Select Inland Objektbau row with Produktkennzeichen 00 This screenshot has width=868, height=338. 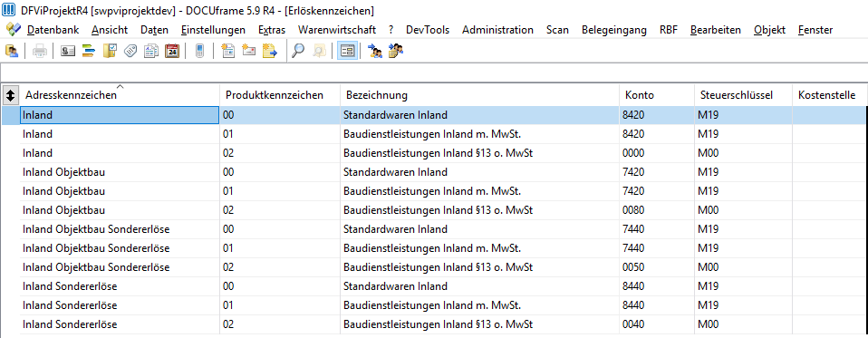click(442, 172)
